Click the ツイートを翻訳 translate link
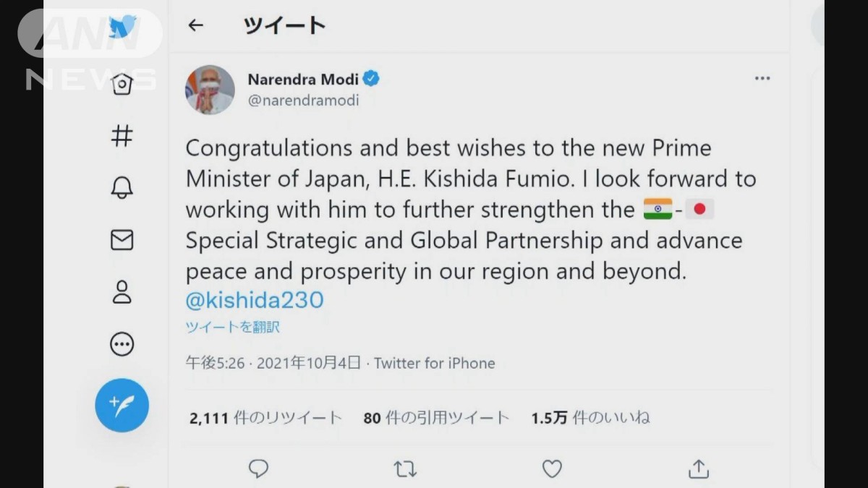Image resolution: width=868 pixels, height=488 pixels. click(x=233, y=327)
